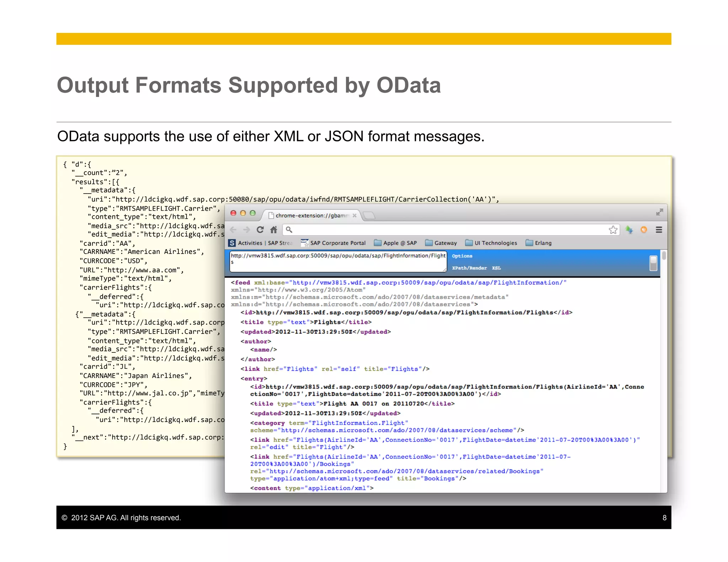Click the browser vertical scrollbar thumb
The width and height of the screenshot is (728, 562).
coord(664,255)
